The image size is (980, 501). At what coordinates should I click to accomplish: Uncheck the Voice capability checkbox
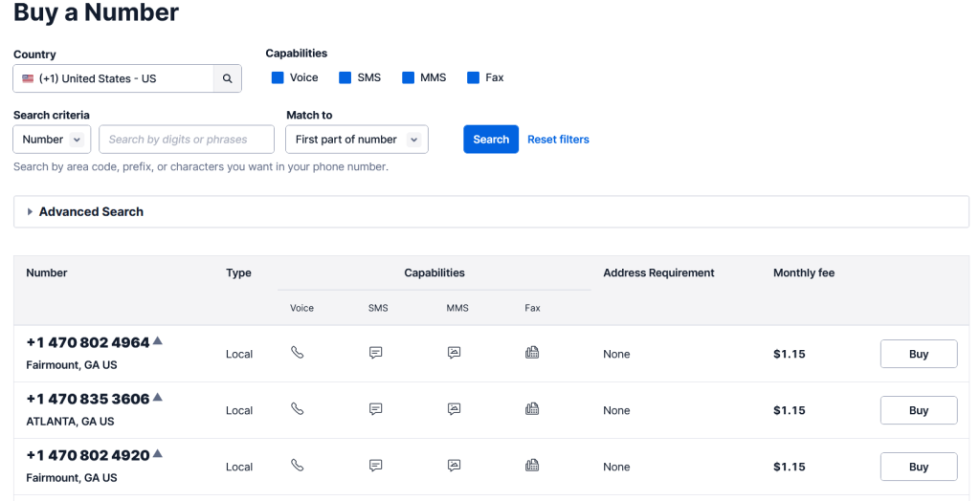pyautogui.click(x=278, y=77)
